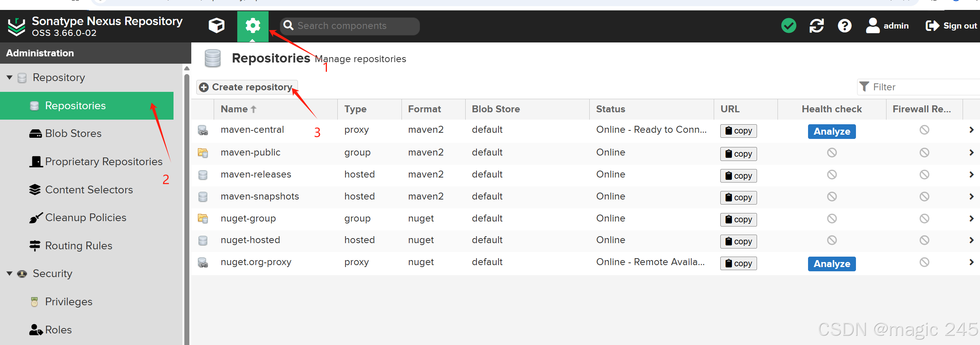Click the Cleanup Policies broom icon
Image resolution: width=980 pixels, height=345 pixels.
[x=36, y=218]
